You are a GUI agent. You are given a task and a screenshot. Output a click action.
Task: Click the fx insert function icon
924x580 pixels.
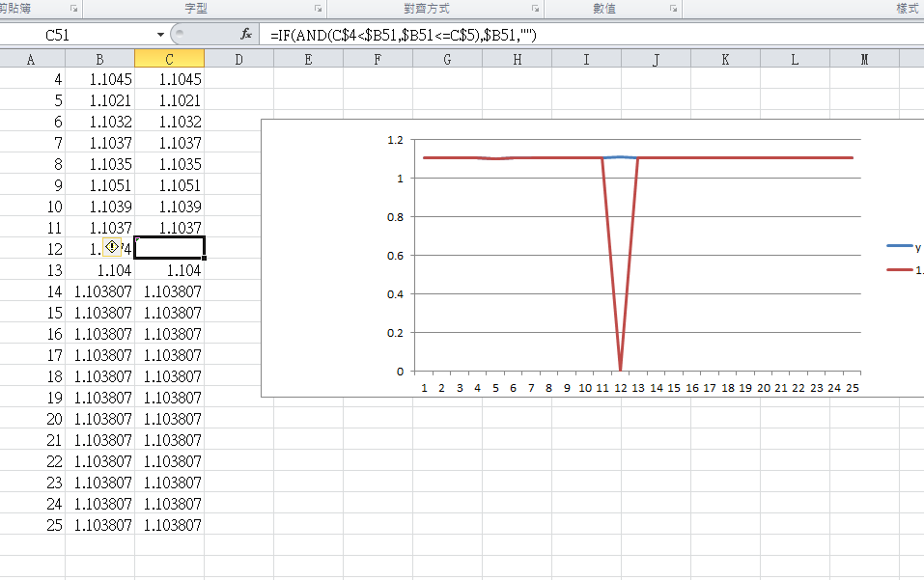(246, 35)
